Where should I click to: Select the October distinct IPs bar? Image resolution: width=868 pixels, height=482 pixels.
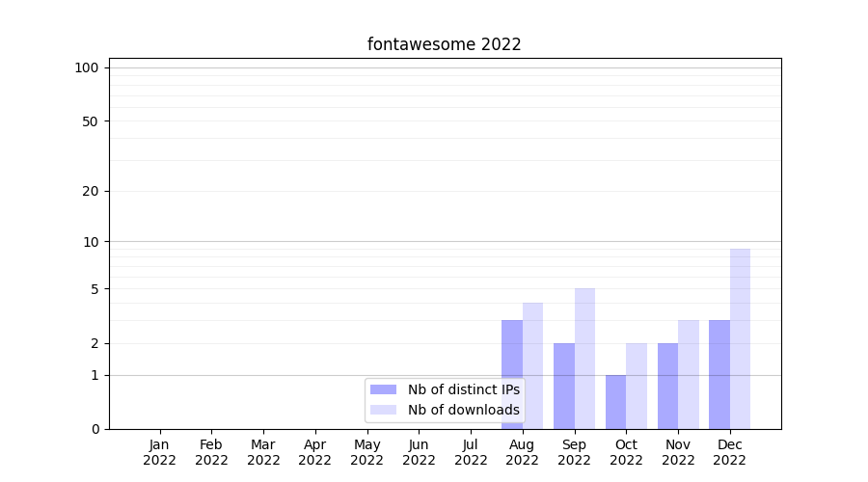coord(615,402)
